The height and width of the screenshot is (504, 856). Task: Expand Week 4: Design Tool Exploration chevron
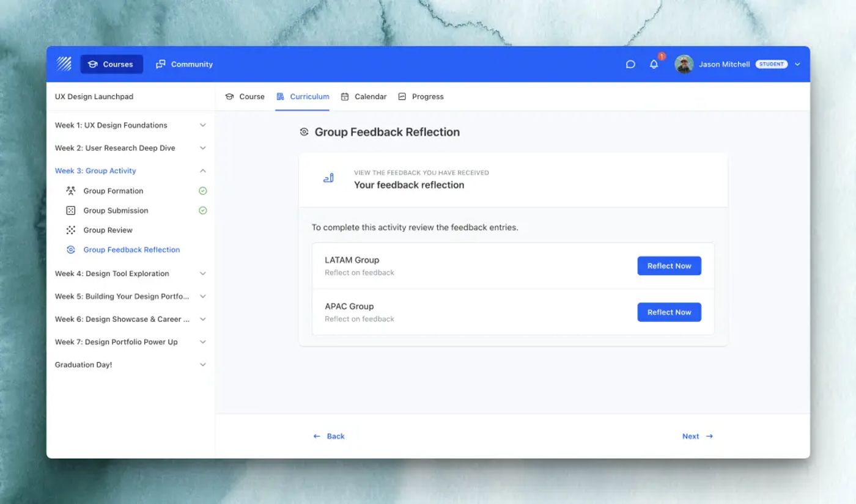tap(203, 274)
